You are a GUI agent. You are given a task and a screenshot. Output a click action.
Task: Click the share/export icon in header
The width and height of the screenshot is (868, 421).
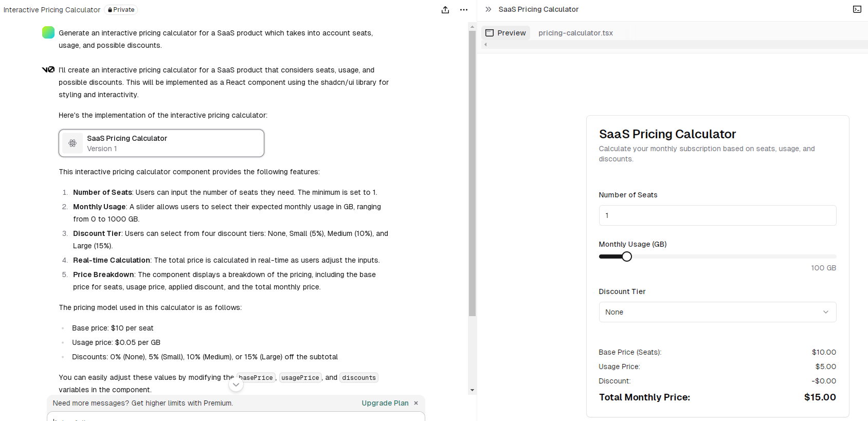pyautogui.click(x=445, y=10)
